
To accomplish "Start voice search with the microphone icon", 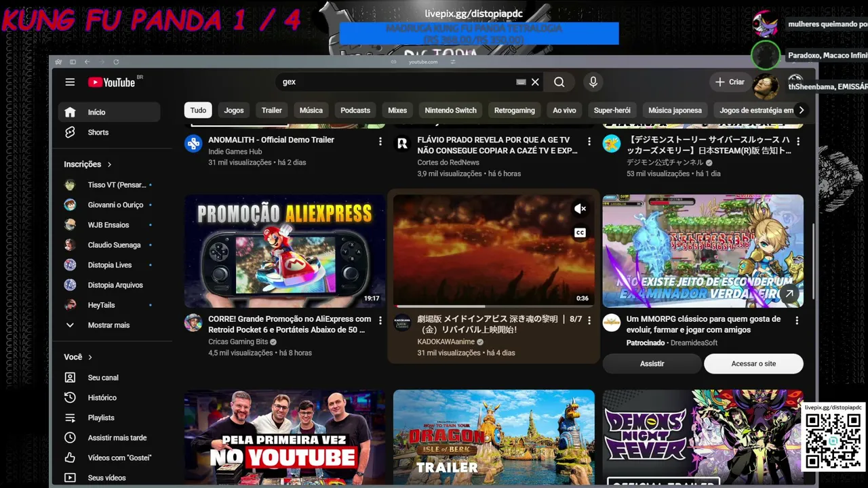I will [593, 82].
